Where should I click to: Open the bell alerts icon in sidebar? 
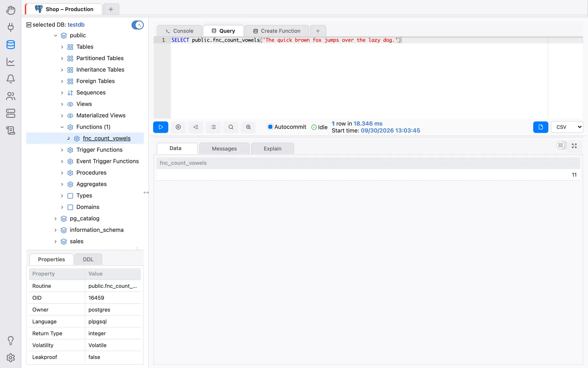[11, 79]
